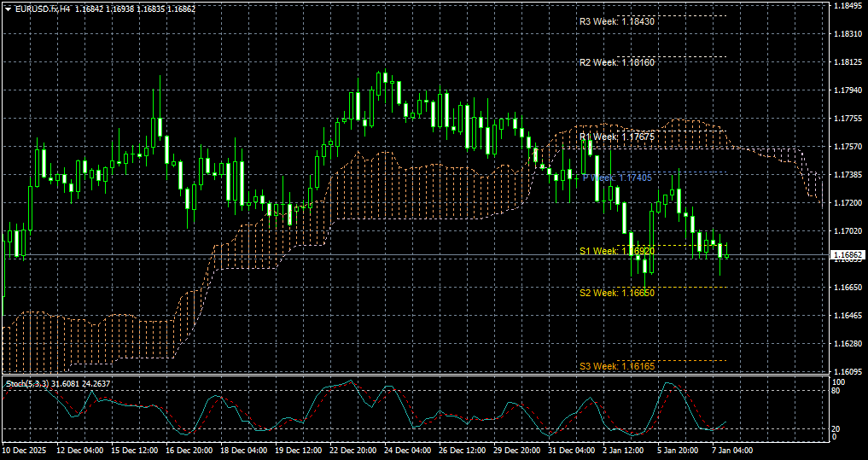Select the P Week: 1.17405 pivot label

click(x=617, y=178)
